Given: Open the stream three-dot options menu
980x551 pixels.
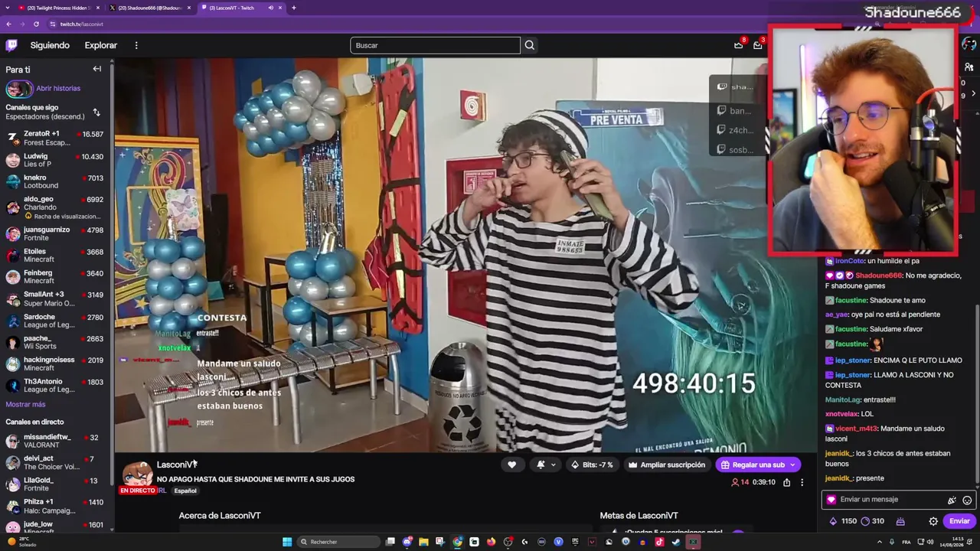Looking at the screenshot, I should 802,482.
